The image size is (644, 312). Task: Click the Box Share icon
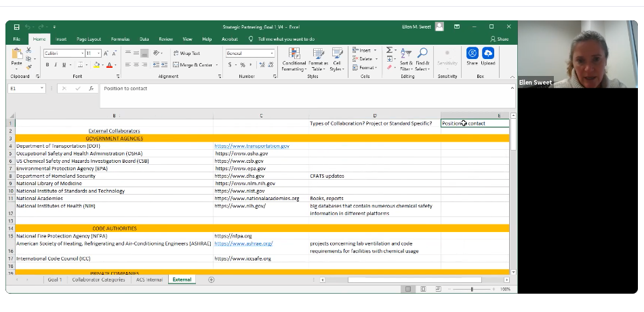pos(472,53)
